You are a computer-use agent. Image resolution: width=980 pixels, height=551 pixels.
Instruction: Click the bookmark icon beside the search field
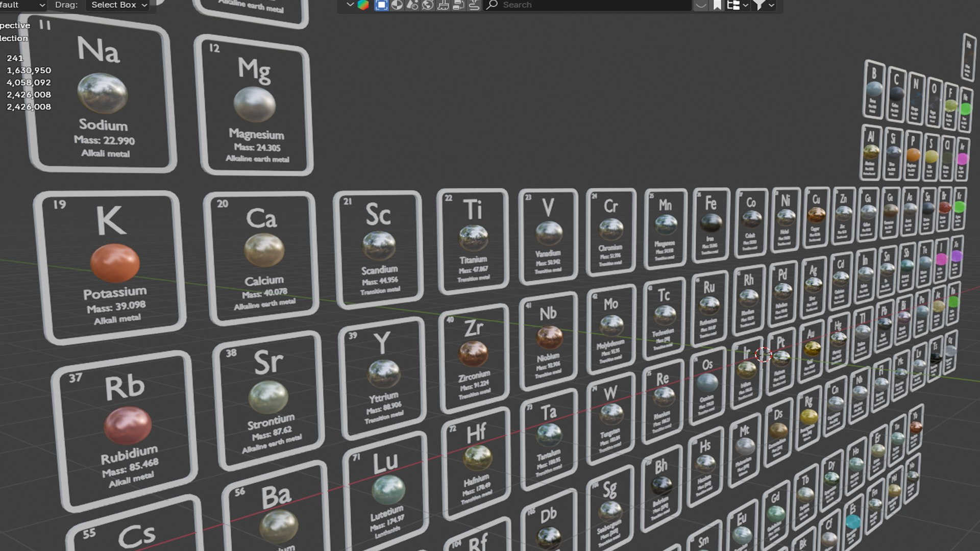[717, 5]
